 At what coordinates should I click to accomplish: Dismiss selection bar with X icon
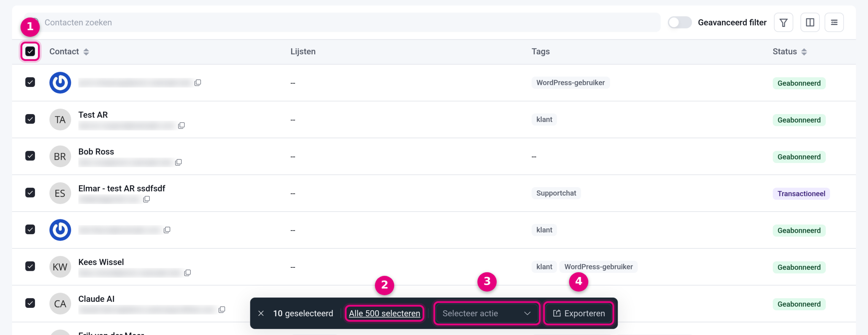point(261,313)
